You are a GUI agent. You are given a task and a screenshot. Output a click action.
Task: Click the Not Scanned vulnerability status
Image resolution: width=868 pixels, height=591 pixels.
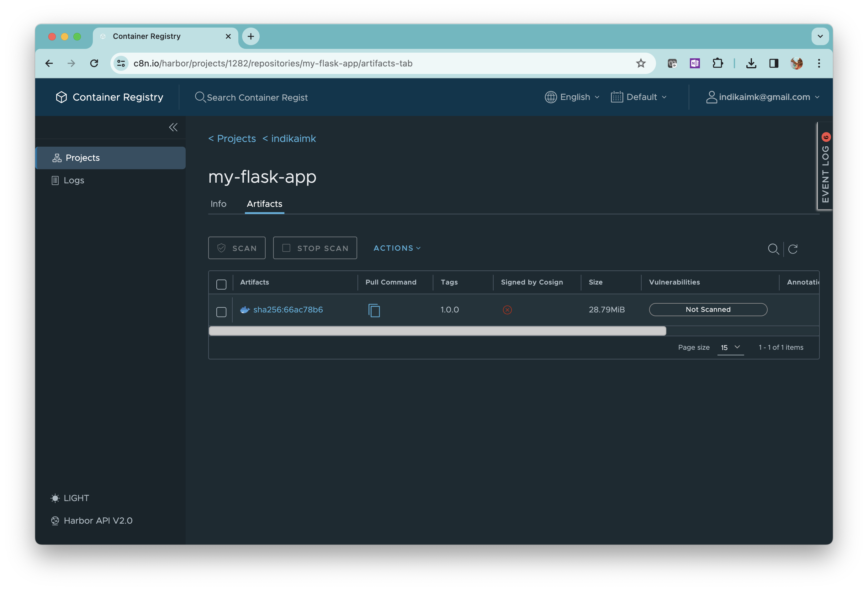pyautogui.click(x=708, y=310)
